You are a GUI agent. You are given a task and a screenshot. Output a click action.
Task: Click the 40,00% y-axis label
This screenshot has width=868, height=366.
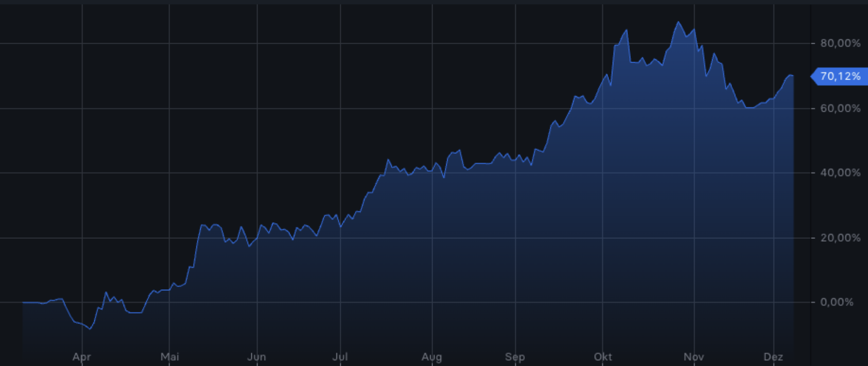point(840,173)
